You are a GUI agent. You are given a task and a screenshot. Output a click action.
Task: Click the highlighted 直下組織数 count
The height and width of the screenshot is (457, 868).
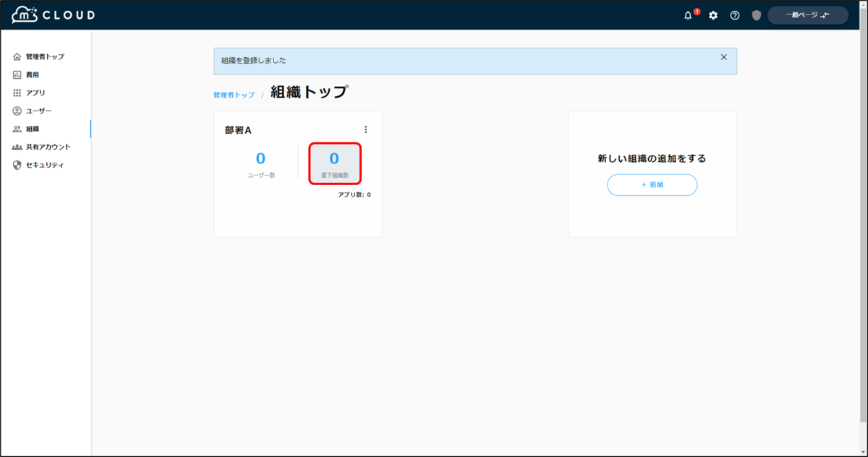point(334,161)
